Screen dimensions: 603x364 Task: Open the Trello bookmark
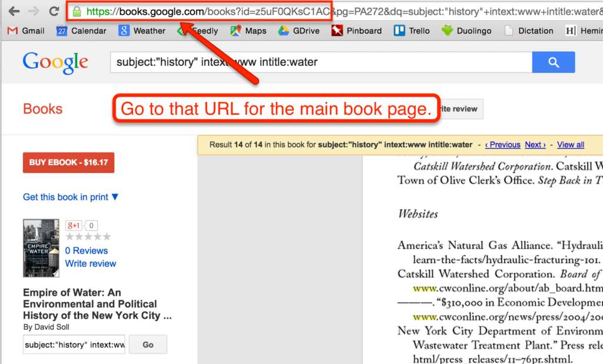pyautogui.click(x=412, y=31)
